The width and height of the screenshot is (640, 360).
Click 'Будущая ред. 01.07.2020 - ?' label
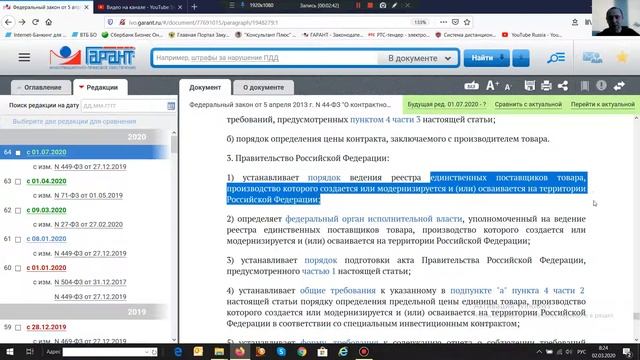coord(447,104)
